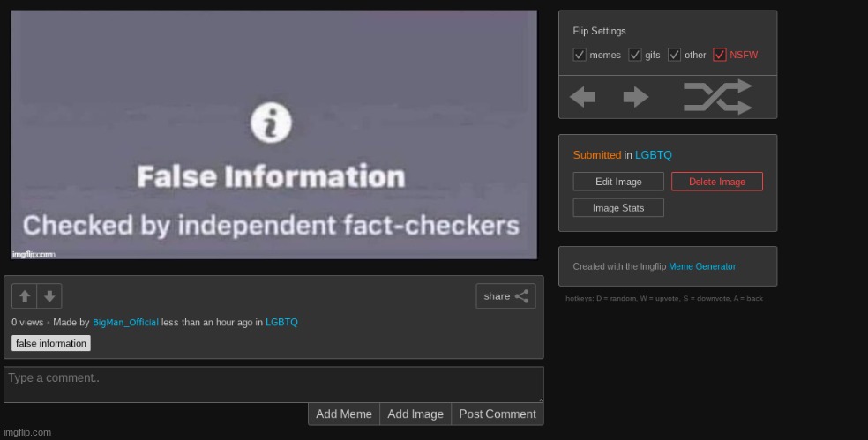Click the Edit Image button
Viewport: 868px width, 440px height.
pyautogui.click(x=618, y=182)
